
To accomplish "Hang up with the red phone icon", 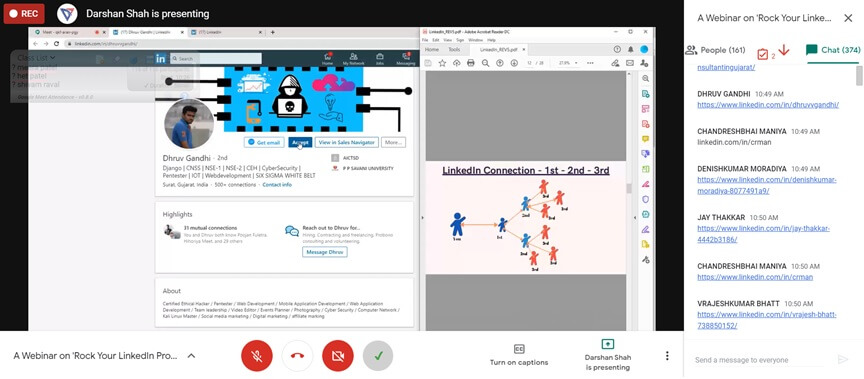I will click(x=297, y=356).
